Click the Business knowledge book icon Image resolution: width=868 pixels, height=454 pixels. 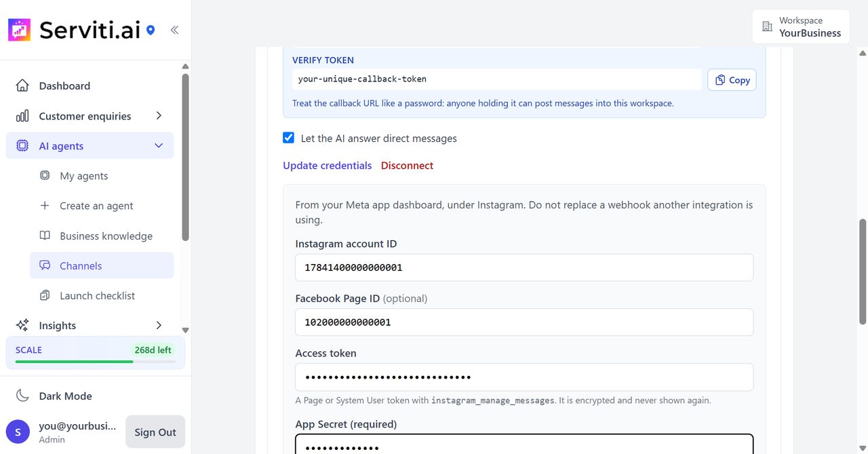click(45, 235)
